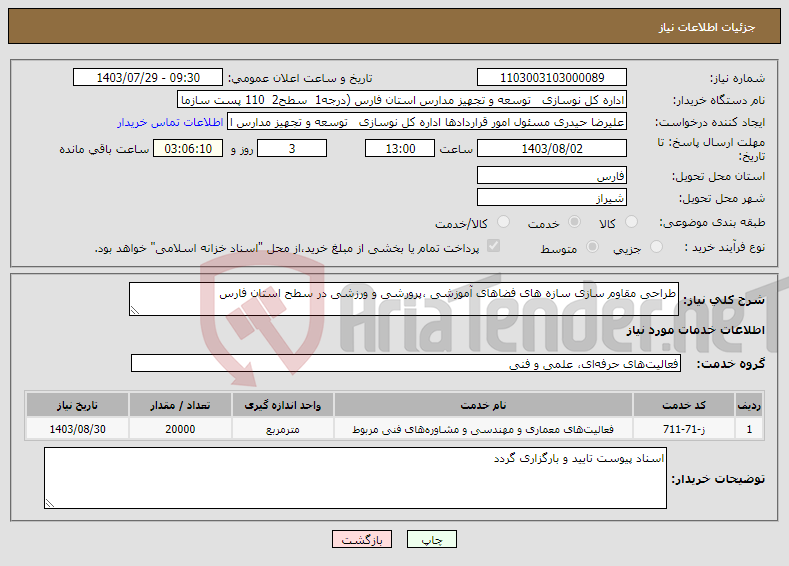Click the اطلاعات خدمات مورد نیاز heading
The width and height of the screenshot is (789, 566).
[695, 330]
